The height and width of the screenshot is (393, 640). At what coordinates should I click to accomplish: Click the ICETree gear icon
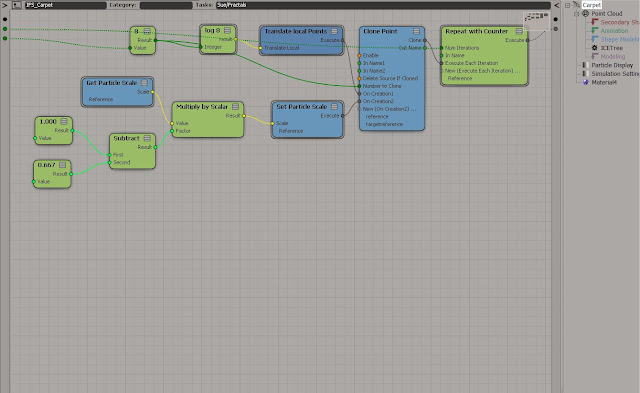pyautogui.click(x=595, y=48)
